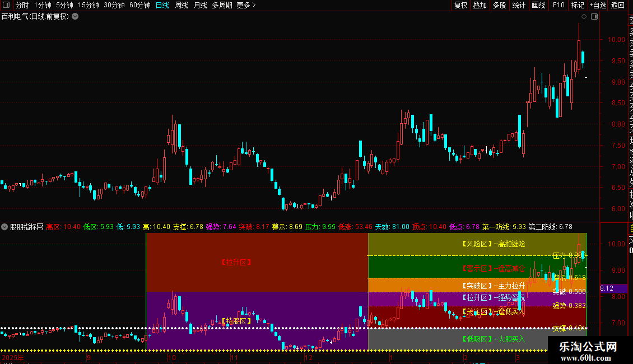This screenshot has height=364, width=633.
Task: Select the 60分钟 period tab
Action: click(140, 5)
